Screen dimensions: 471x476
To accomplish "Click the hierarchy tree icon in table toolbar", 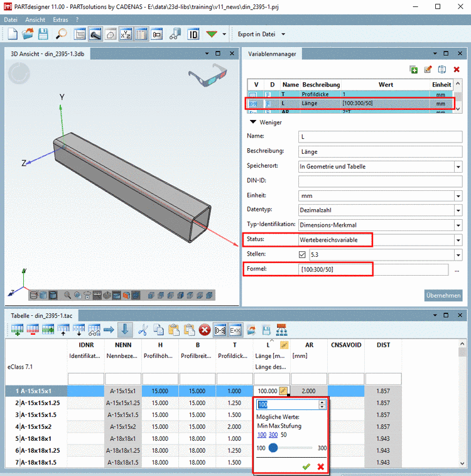I will click(281, 330).
